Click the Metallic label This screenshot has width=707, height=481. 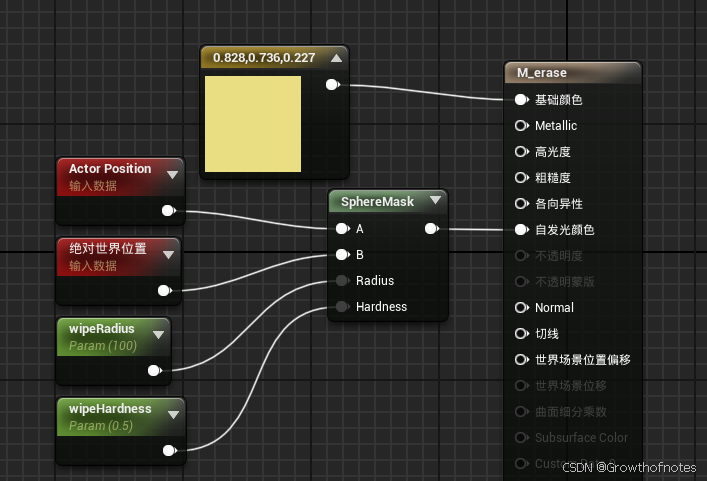pyautogui.click(x=556, y=125)
